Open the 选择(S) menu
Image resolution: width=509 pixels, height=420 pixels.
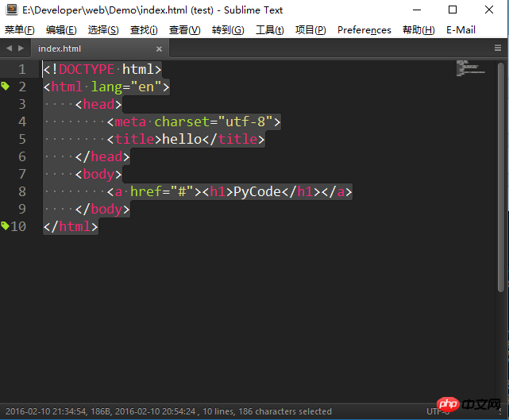pos(103,30)
